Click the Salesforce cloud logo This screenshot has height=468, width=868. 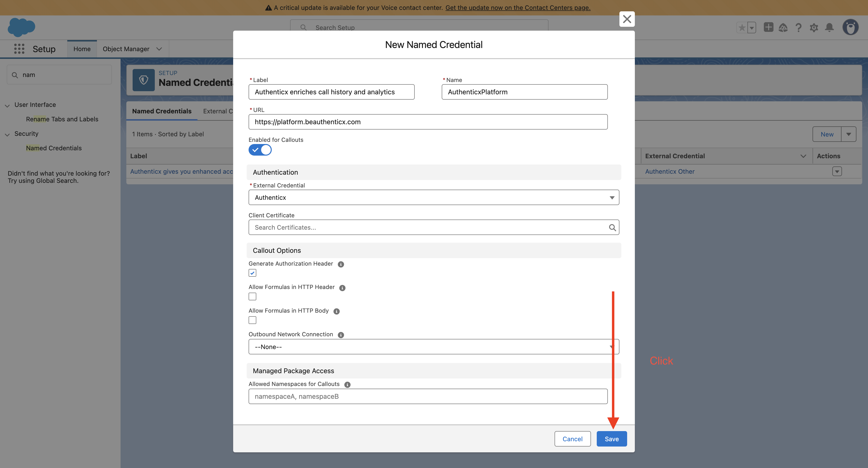21,27
